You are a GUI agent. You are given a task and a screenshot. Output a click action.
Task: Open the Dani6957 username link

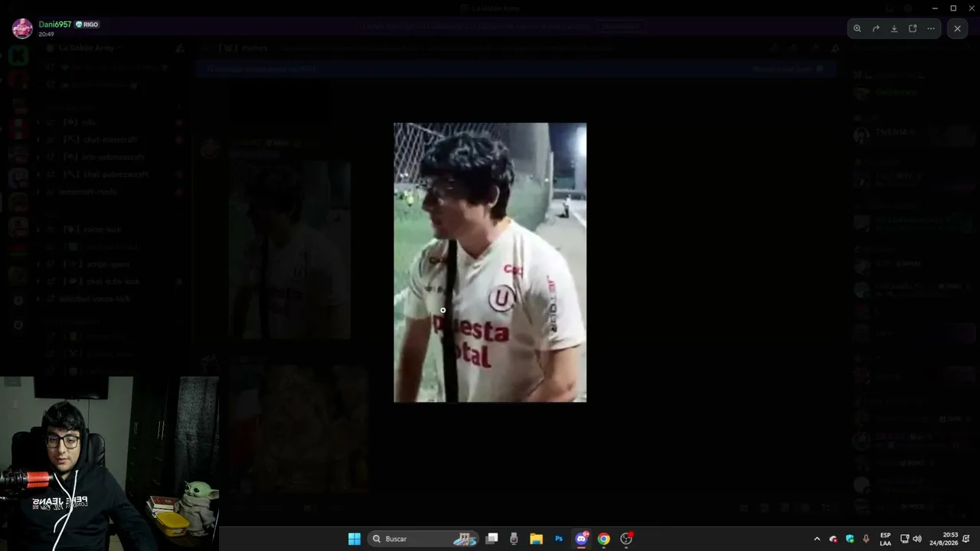pyautogui.click(x=55, y=24)
